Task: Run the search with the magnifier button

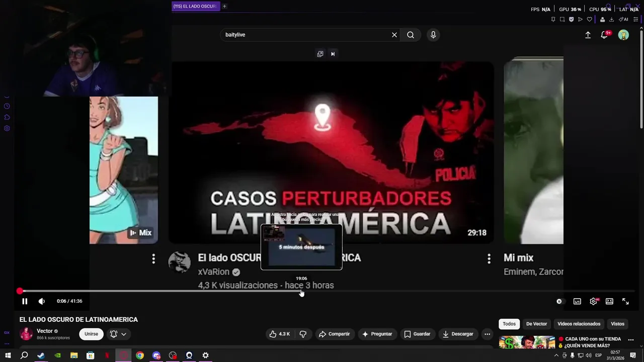Action: (411, 35)
